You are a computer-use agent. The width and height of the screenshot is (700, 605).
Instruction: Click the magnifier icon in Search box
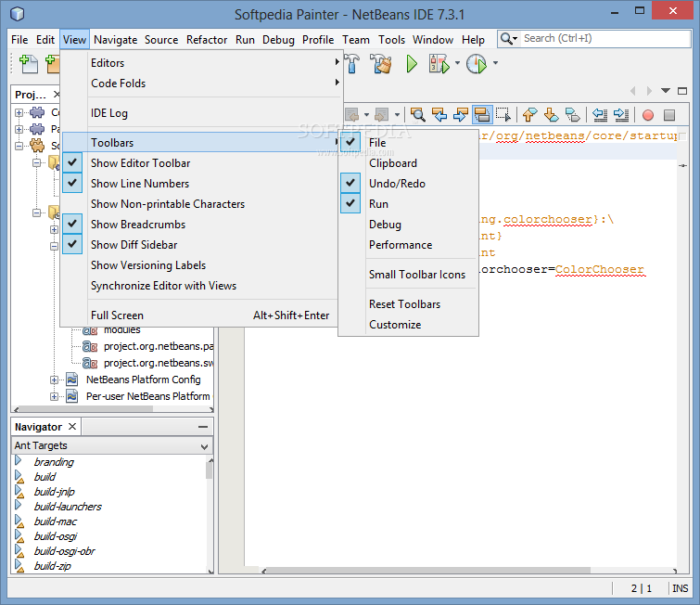(x=506, y=39)
